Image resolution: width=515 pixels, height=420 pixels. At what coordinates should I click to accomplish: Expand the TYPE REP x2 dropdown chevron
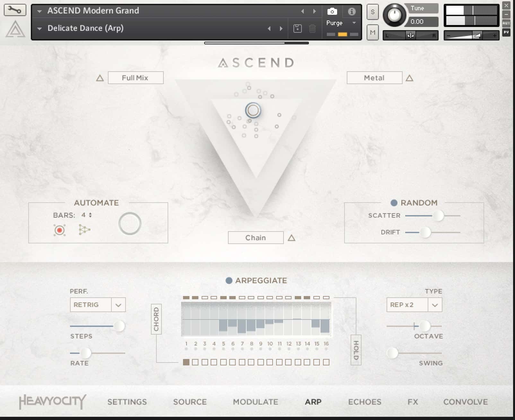coord(435,305)
